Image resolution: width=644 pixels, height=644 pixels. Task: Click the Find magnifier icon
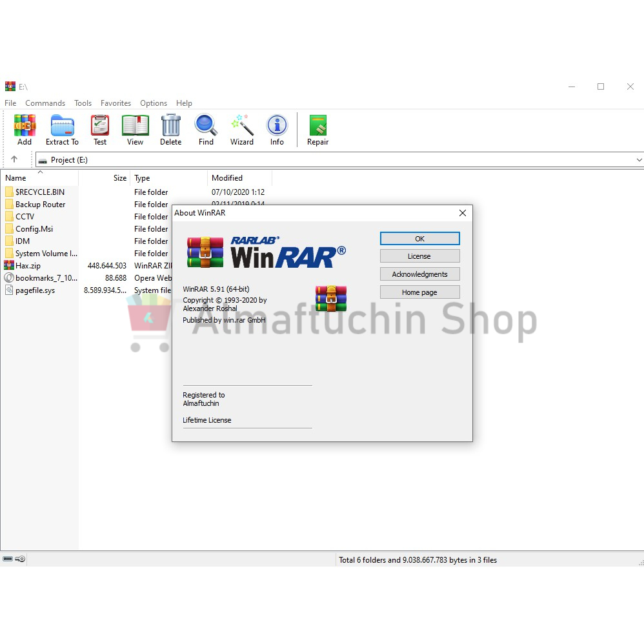(x=206, y=125)
